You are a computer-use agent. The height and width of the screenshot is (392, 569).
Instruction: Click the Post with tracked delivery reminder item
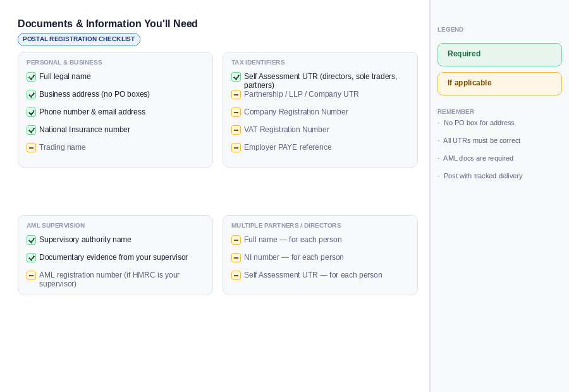point(483,176)
